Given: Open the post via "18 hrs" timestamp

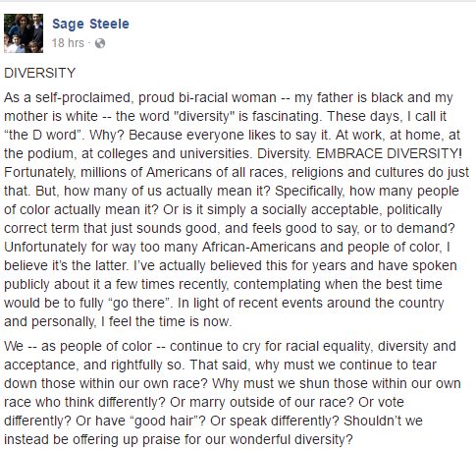Looking at the screenshot, I should coord(68,43).
